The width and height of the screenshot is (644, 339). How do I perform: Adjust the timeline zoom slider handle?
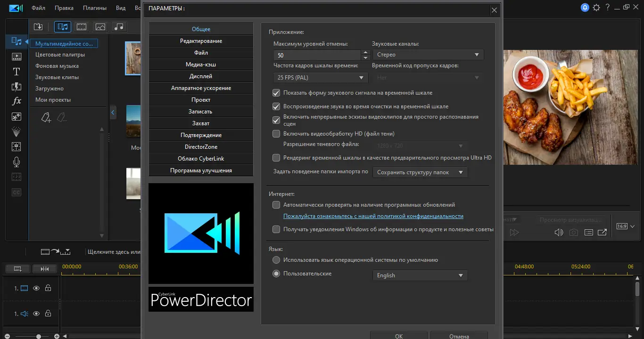tap(39, 336)
